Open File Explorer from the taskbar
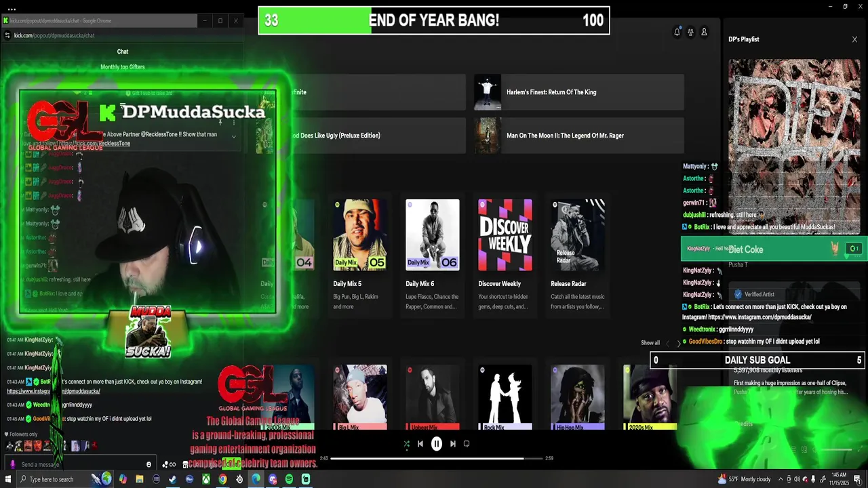 pyautogui.click(x=140, y=479)
